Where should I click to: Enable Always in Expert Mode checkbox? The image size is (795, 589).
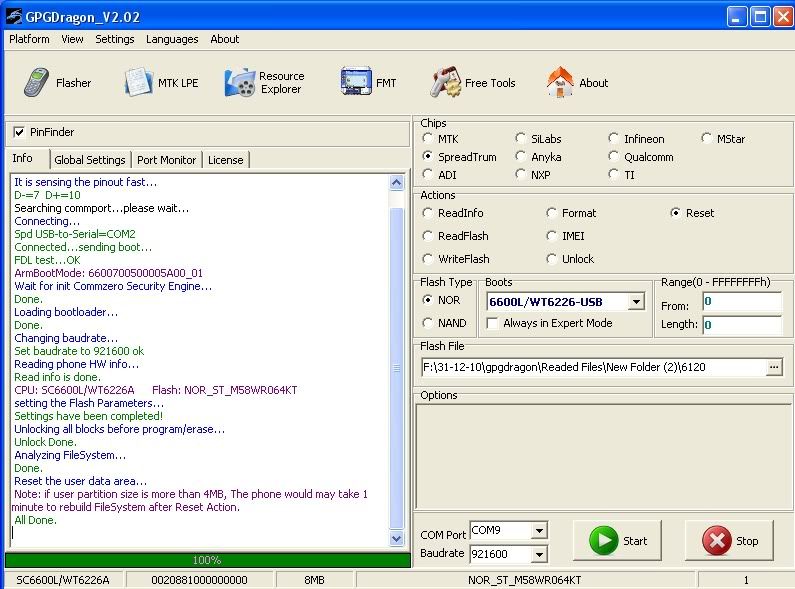pyautogui.click(x=491, y=323)
